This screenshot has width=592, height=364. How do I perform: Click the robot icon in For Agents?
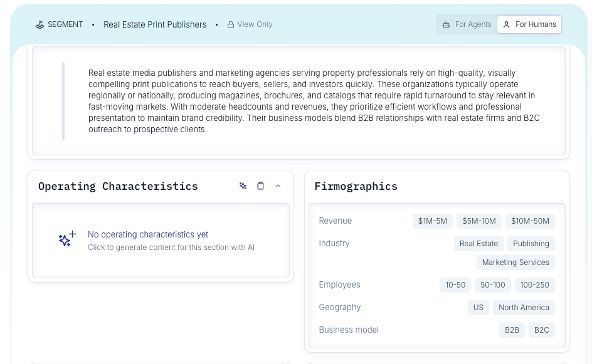(447, 24)
